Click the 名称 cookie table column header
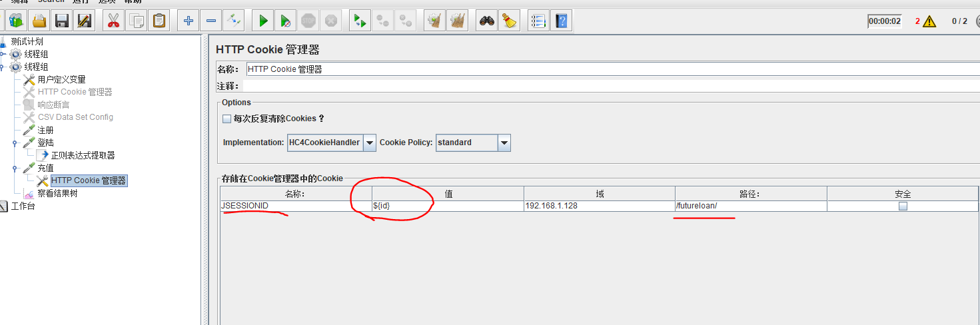980x325 pixels. click(295, 194)
